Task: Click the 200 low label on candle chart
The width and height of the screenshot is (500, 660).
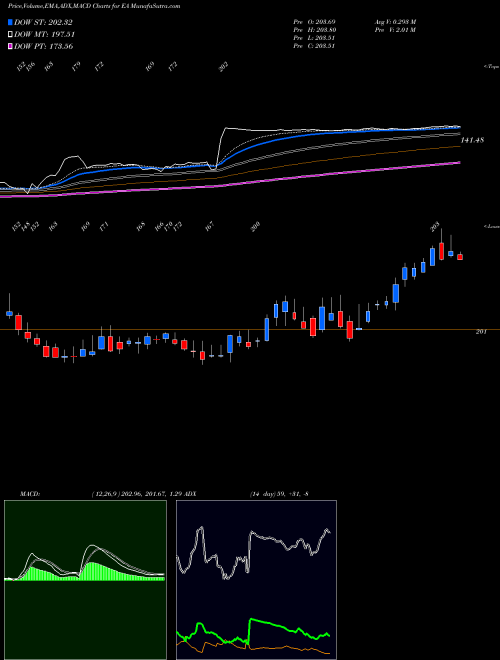Action: (x=255, y=227)
